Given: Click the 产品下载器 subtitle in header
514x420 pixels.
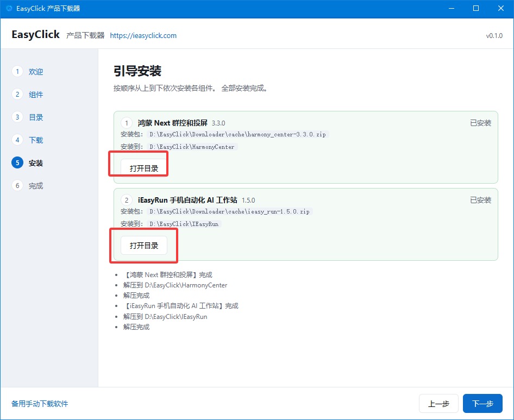Looking at the screenshot, I should tap(85, 35).
